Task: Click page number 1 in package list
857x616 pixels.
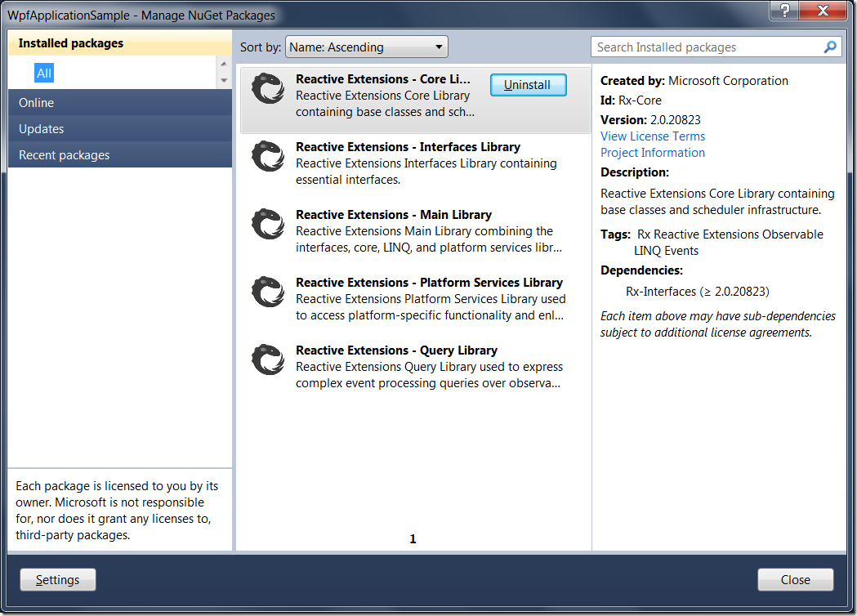Action: (x=413, y=539)
